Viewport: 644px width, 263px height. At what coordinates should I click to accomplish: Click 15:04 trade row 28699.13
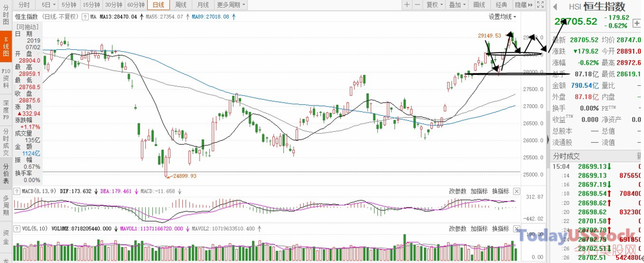click(x=597, y=166)
